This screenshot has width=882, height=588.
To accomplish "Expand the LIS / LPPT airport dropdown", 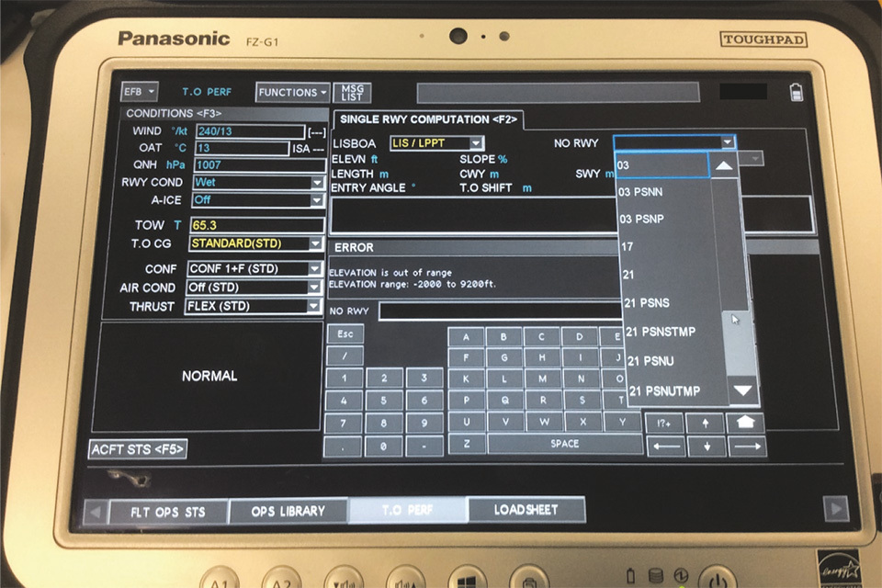I will pos(475,143).
